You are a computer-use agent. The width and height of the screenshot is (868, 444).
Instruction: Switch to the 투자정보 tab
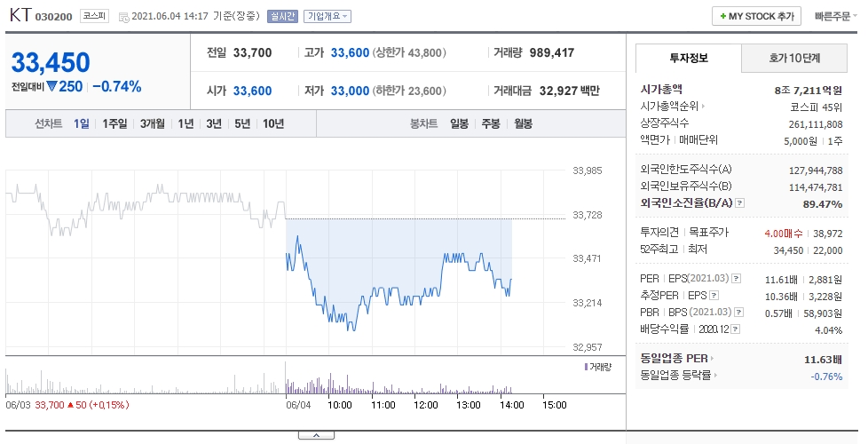[689, 58]
